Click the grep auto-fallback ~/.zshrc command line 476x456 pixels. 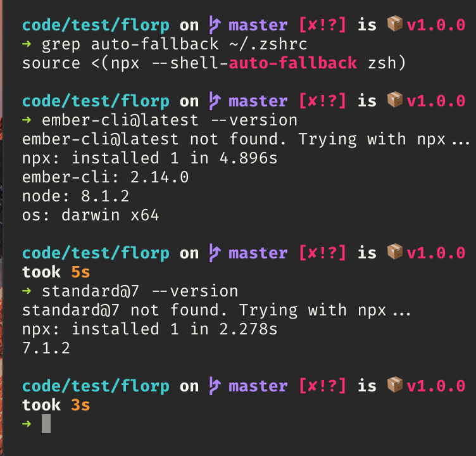pos(174,45)
